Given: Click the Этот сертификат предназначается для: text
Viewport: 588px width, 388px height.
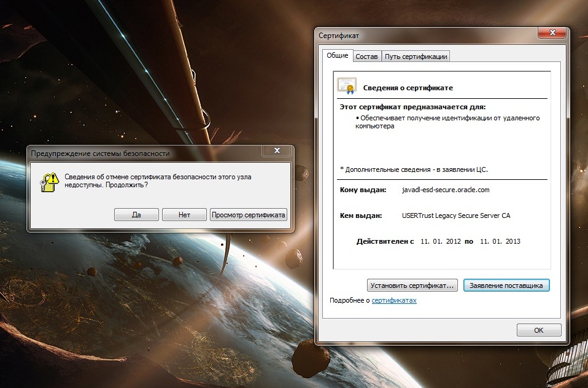Looking at the screenshot, I should (x=412, y=107).
